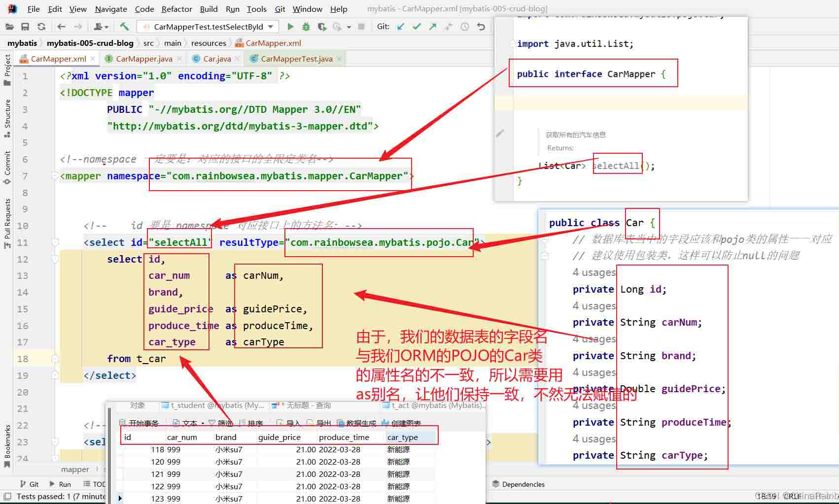Click the Save All toolbar icon
The height and width of the screenshot is (504, 839).
(x=25, y=27)
